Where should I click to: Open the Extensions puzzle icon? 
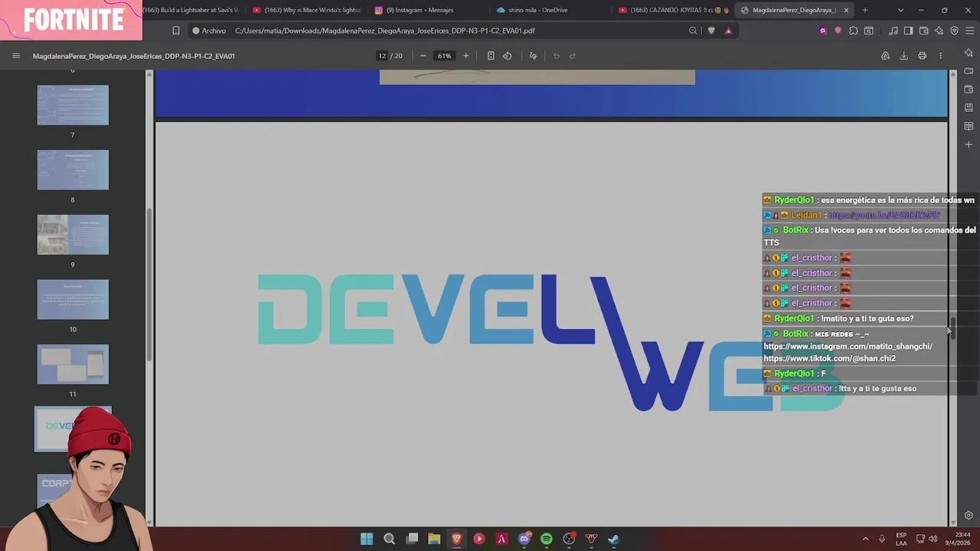coord(854,31)
